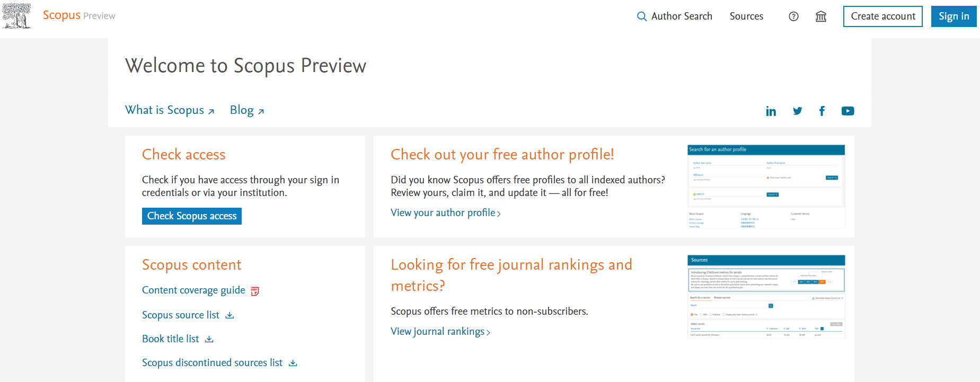Click the Author Search magnifier icon
This screenshot has height=382, width=980.
pos(642,16)
